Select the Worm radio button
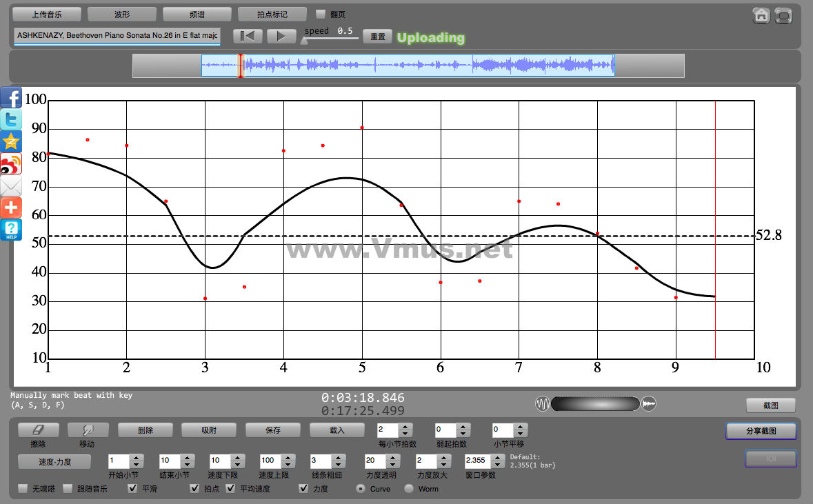The image size is (813, 504). (409, 489)
